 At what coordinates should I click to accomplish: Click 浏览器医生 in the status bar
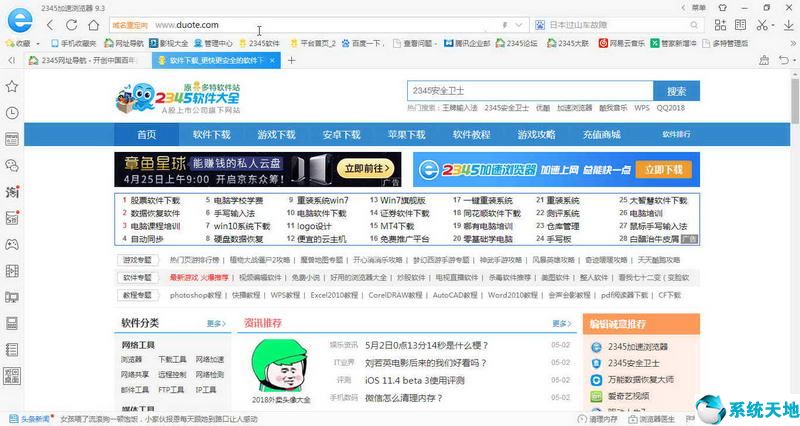[652, 419]
